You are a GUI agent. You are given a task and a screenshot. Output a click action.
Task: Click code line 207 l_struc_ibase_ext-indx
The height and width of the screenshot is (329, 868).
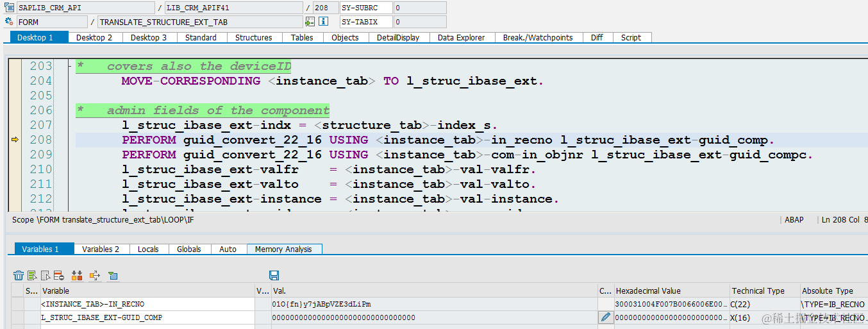(310, 125)
